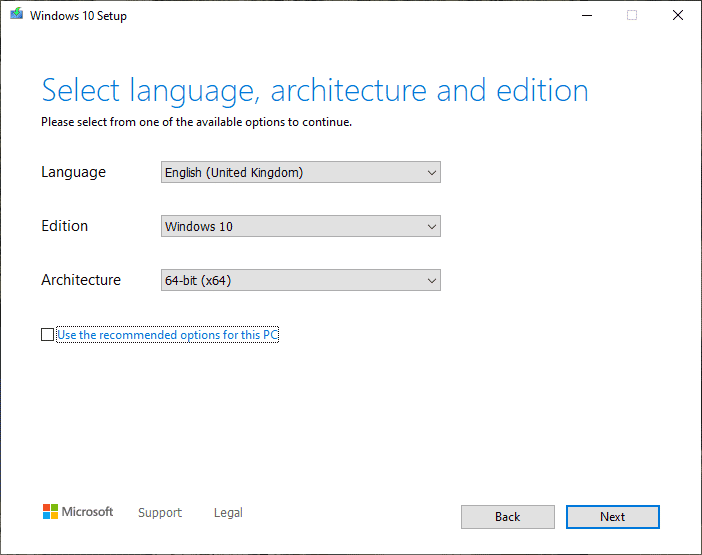
Task: Go to the next setup step
Action: (612, 517)
